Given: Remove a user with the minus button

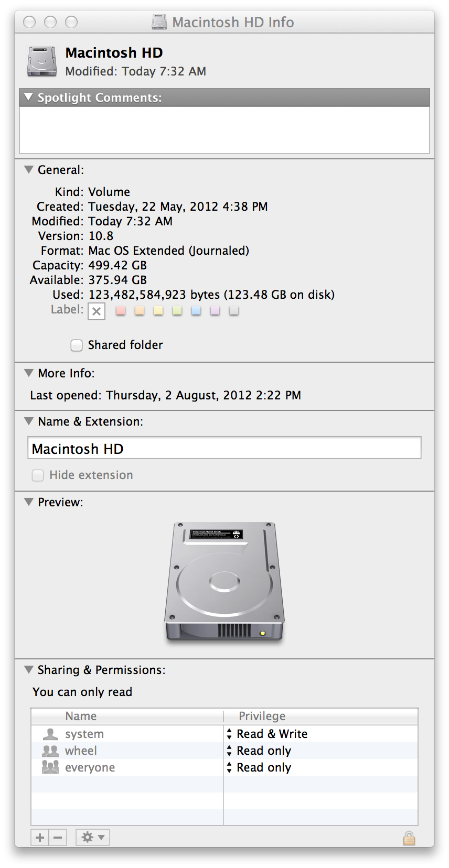Looking at the screenshot, I should [x=58, y=838].
